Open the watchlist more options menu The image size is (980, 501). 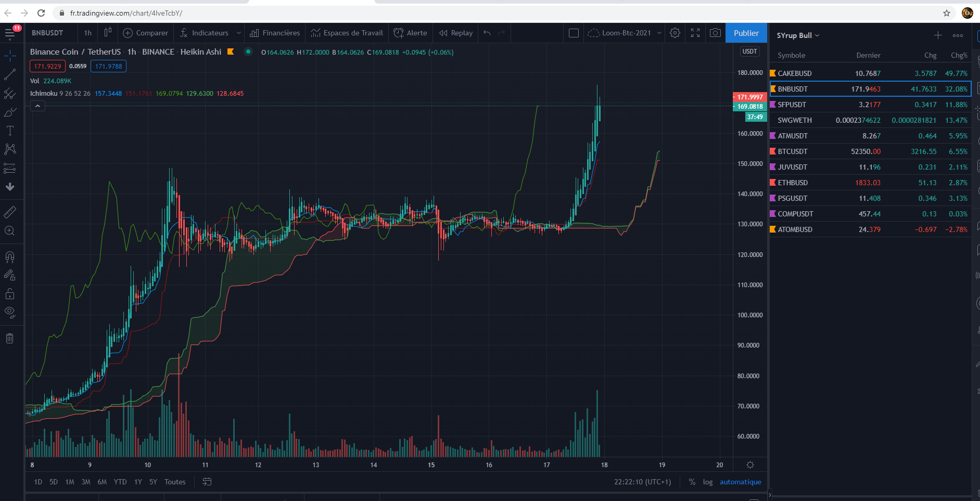[x=958, y=35]
